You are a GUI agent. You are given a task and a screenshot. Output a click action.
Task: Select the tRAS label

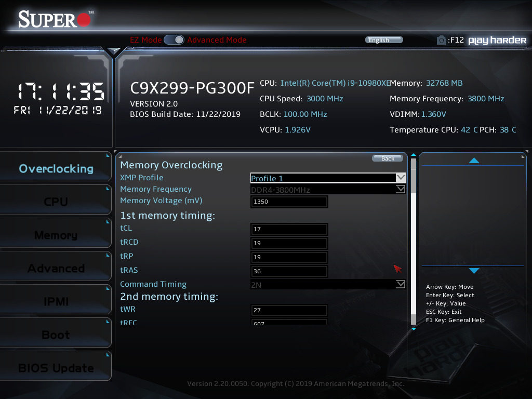[x=129, y=270]
